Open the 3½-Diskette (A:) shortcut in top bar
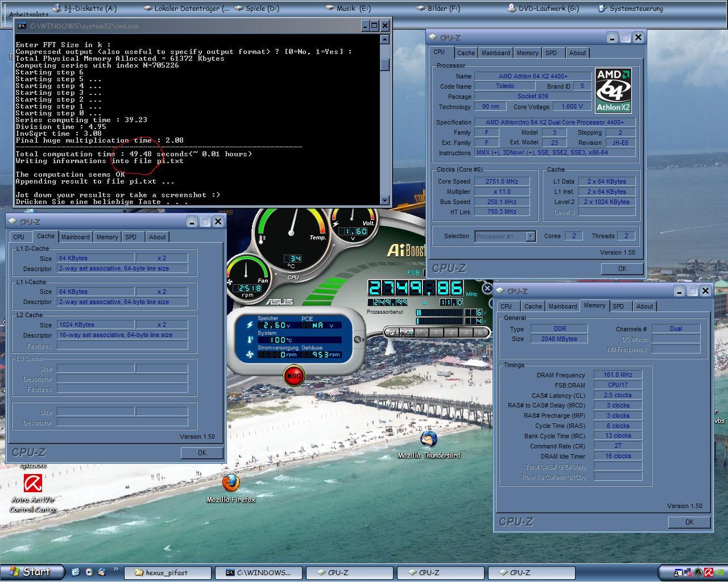The height and width of the screenshot is (582, 728). (x=84, y=9)
